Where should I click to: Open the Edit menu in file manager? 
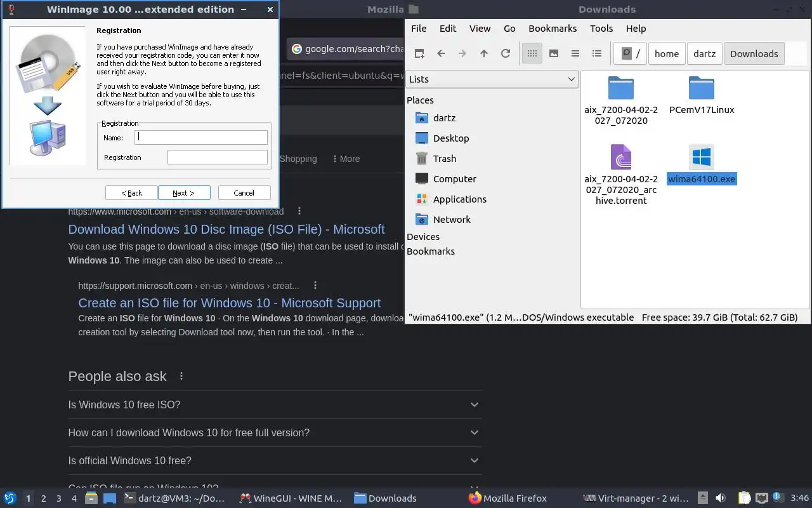(x=448, y=28)
